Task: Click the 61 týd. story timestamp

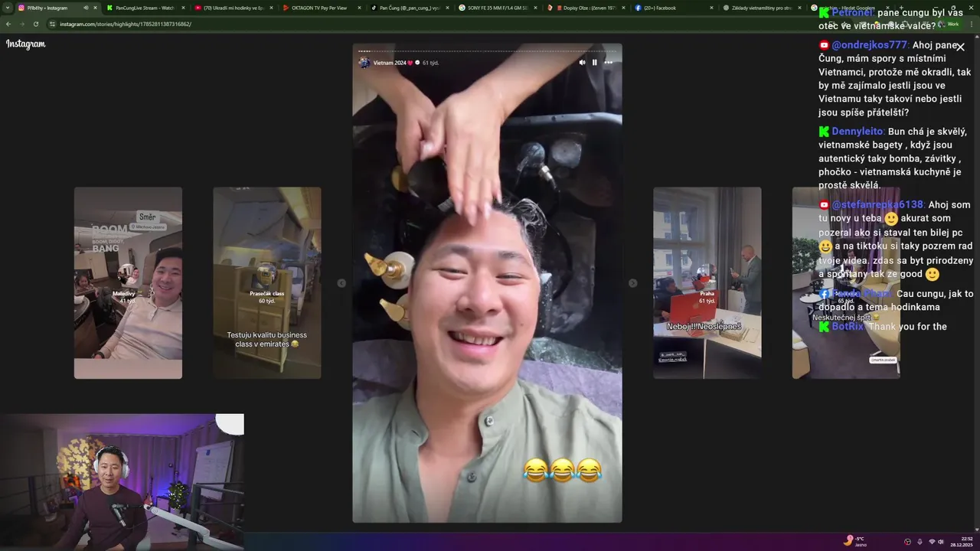Action: coord(431,63)
